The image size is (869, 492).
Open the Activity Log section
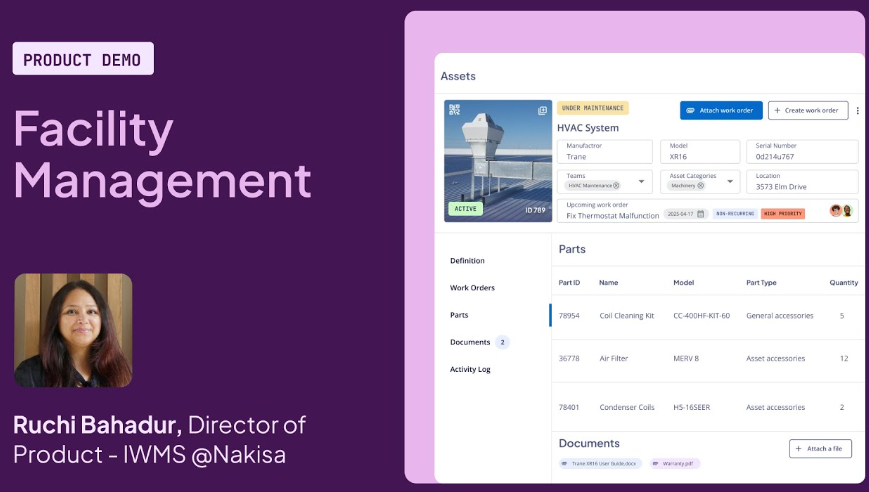pos(470,369)
